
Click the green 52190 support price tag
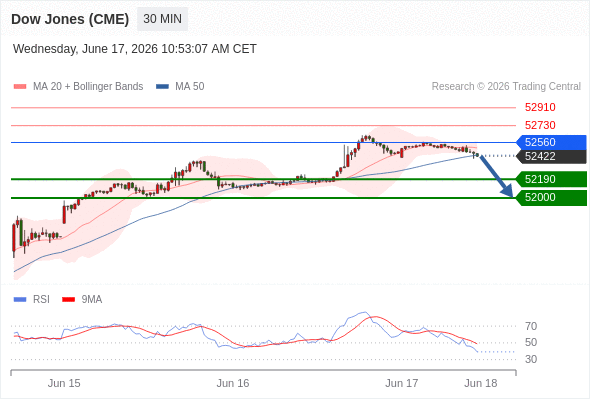pos(551,179)
